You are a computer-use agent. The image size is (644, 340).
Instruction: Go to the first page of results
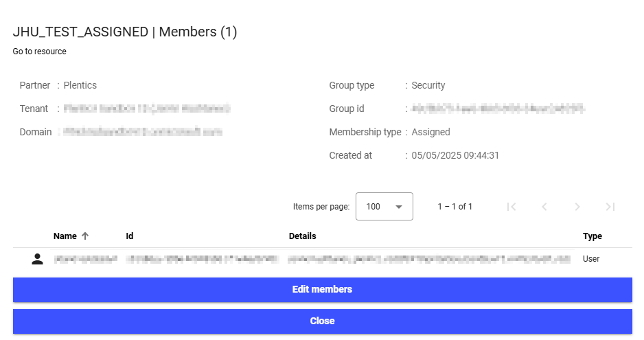[511, 207]
